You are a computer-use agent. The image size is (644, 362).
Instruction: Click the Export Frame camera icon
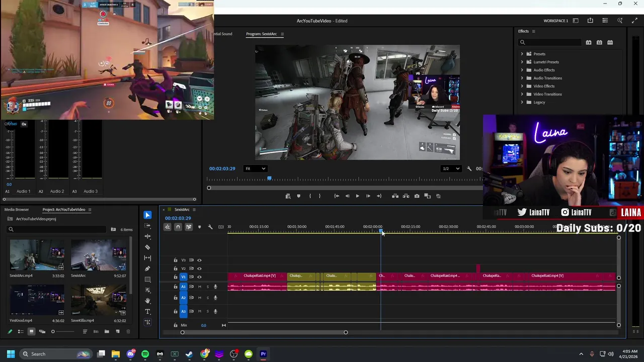[417, 196]
